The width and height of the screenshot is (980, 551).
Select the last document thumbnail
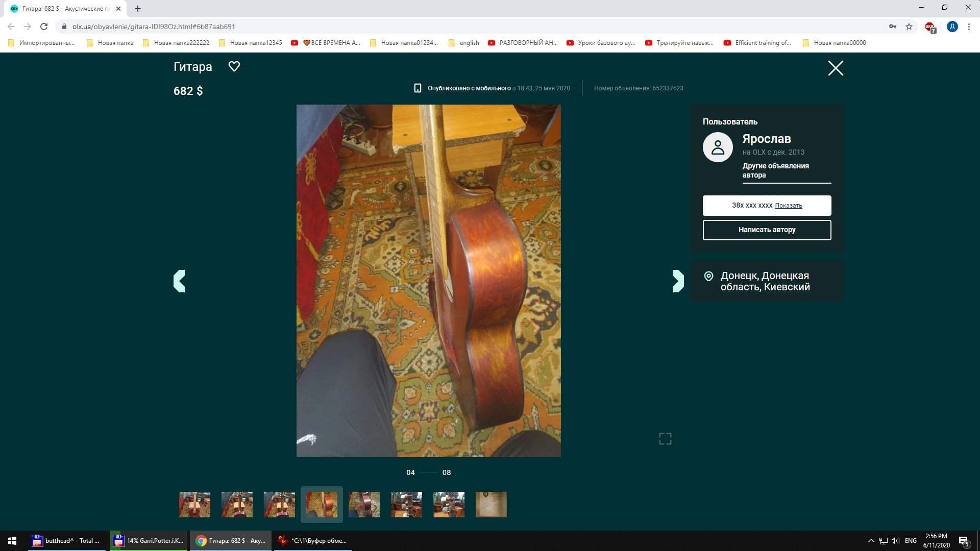point(491,505)
